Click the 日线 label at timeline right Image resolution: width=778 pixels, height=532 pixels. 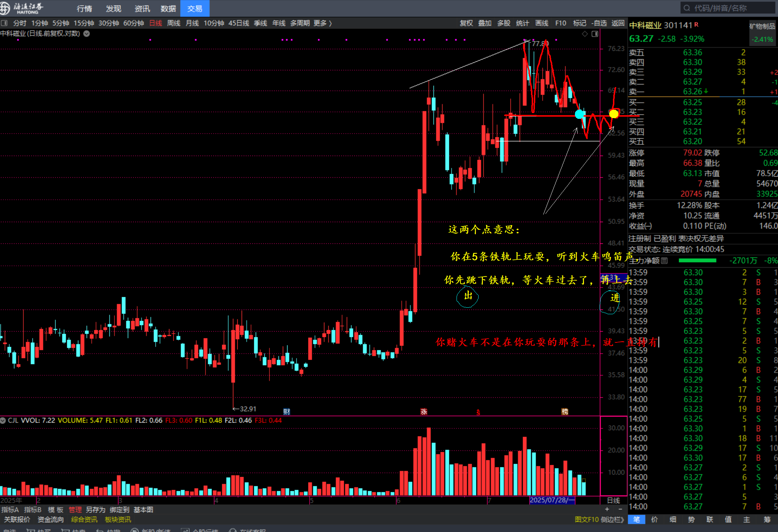614,500
